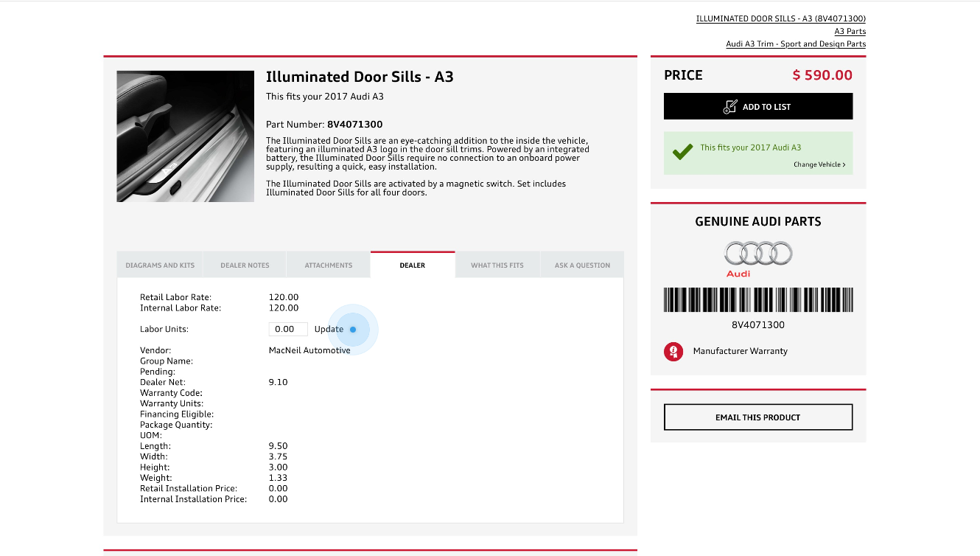Click the Illuminated Door Sills - A3 heading
Screen dimensions: 980x556
tap(360, 77)
